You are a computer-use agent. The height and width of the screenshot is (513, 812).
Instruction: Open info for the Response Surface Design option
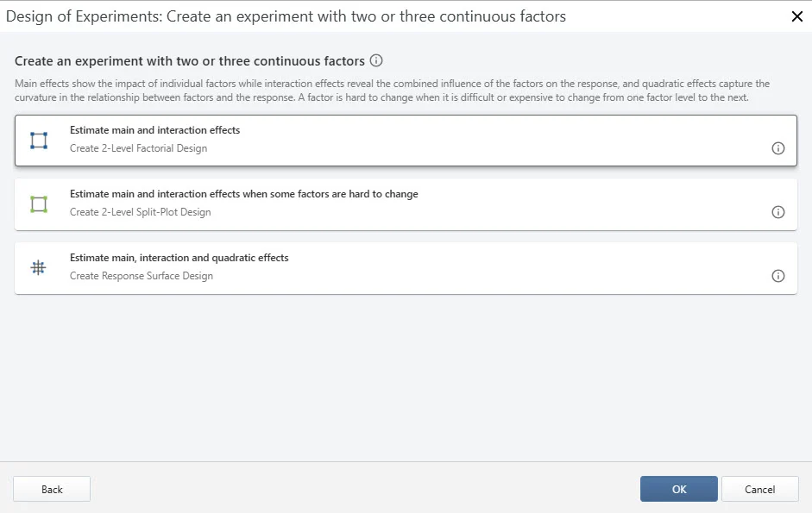pos(777,276)
